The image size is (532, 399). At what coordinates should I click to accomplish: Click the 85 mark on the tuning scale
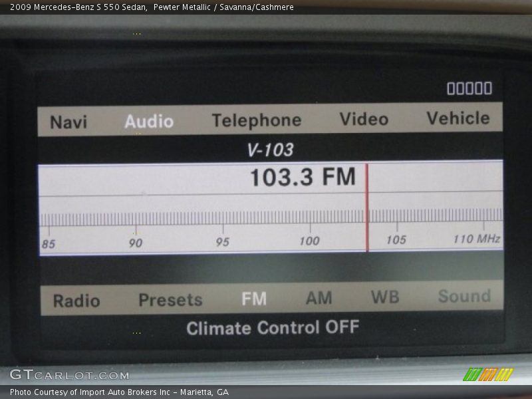pyautogui.click(x=49, y=244)
